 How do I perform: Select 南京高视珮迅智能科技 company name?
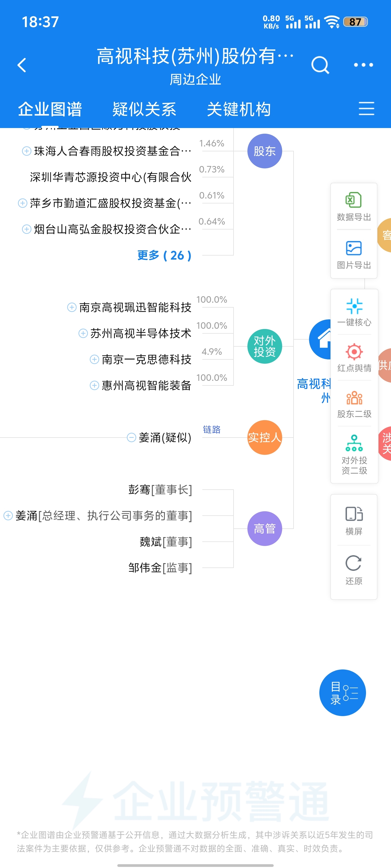pyautogui.click(x=135, y=307)
